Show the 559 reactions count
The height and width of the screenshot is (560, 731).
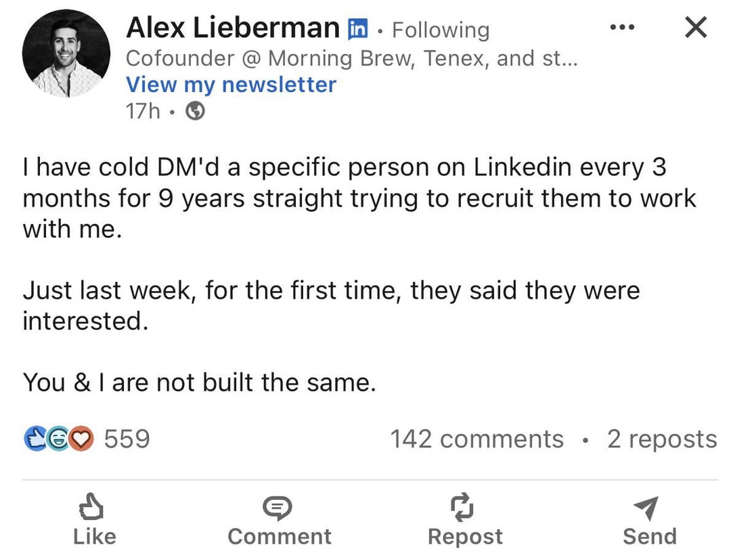click(127, 439)
